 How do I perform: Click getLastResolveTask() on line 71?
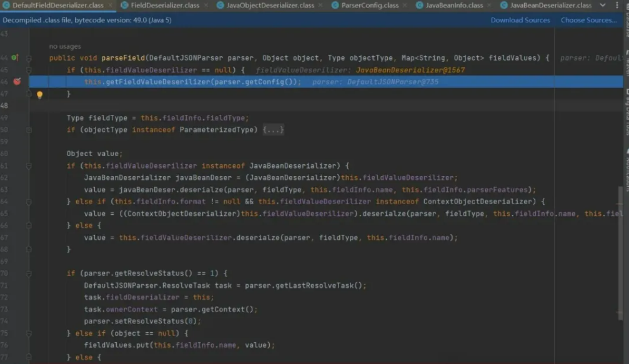pyautogui.click(x=304, y=285)
